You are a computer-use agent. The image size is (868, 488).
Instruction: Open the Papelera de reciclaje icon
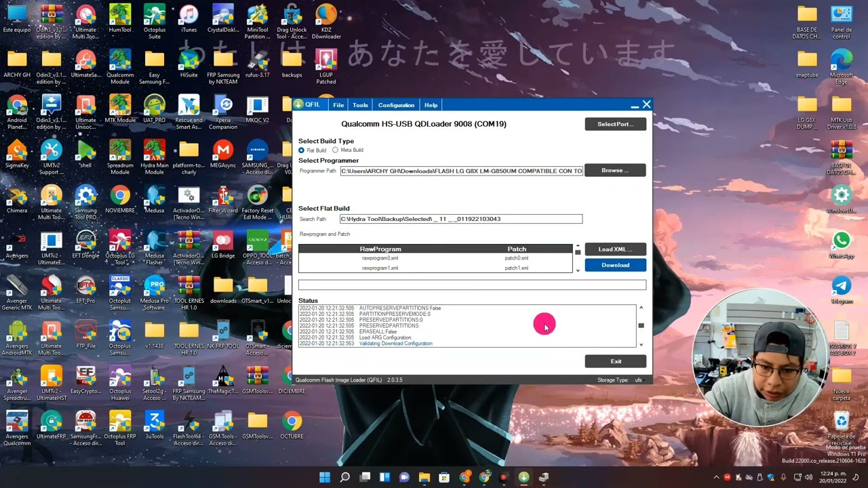point(842,428)
